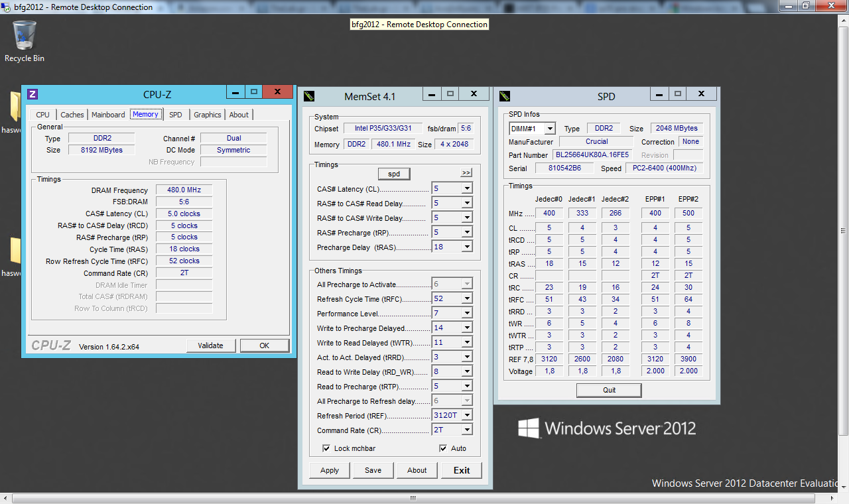Viewport: 849px width, 504px height.
Task: Click the Correction value None in SPD
Action: (x=690, y=141)
